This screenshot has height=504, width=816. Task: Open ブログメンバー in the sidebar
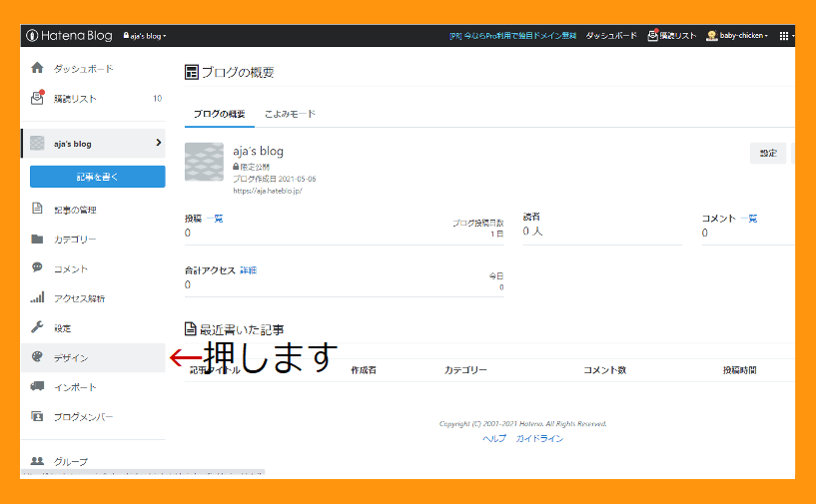(x=83, y=417)
